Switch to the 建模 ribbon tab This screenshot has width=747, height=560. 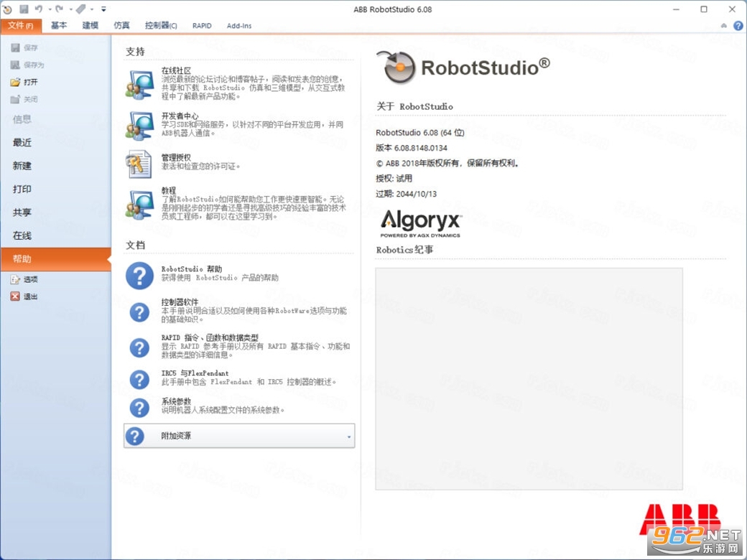click(91, 26)
